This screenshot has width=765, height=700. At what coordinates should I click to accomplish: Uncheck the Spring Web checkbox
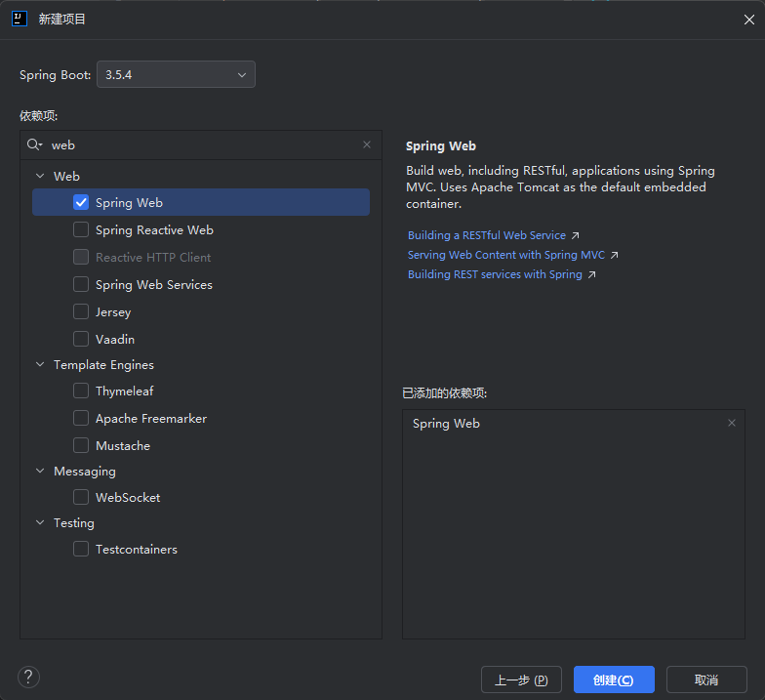pos(81,202)
